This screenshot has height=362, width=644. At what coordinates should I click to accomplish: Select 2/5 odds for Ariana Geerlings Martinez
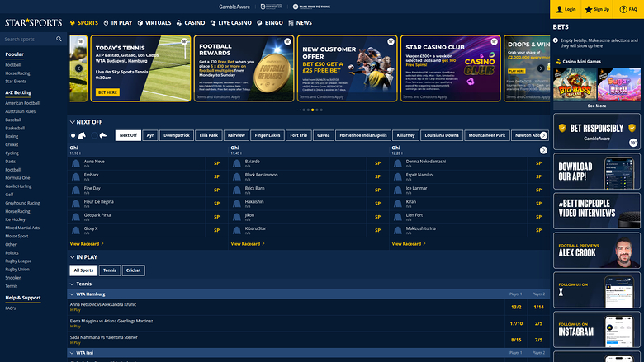538,323
